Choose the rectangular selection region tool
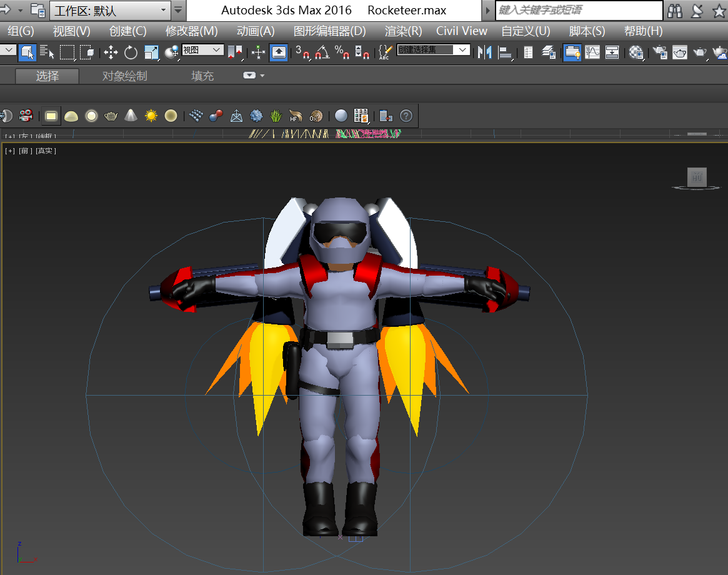 coord(67,52)
